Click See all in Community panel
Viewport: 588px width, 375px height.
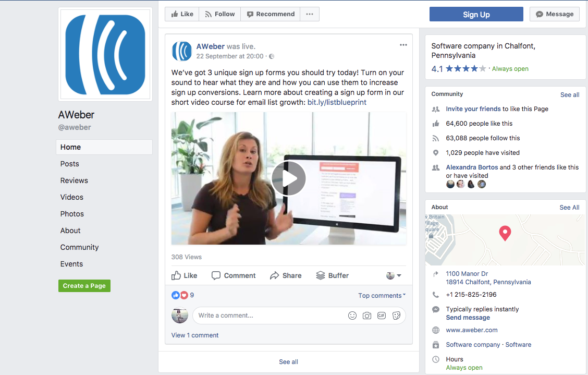[x=570, y=95]
